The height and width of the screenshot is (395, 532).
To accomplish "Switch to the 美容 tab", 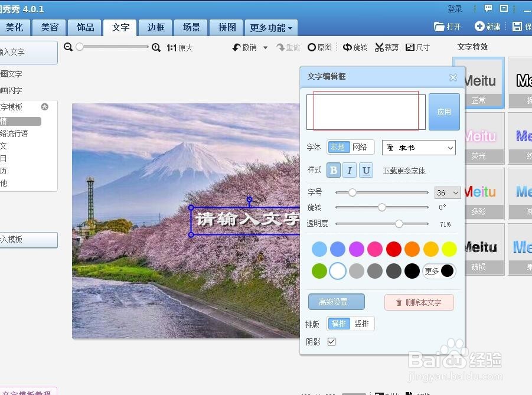I will (x=49, y=27).
